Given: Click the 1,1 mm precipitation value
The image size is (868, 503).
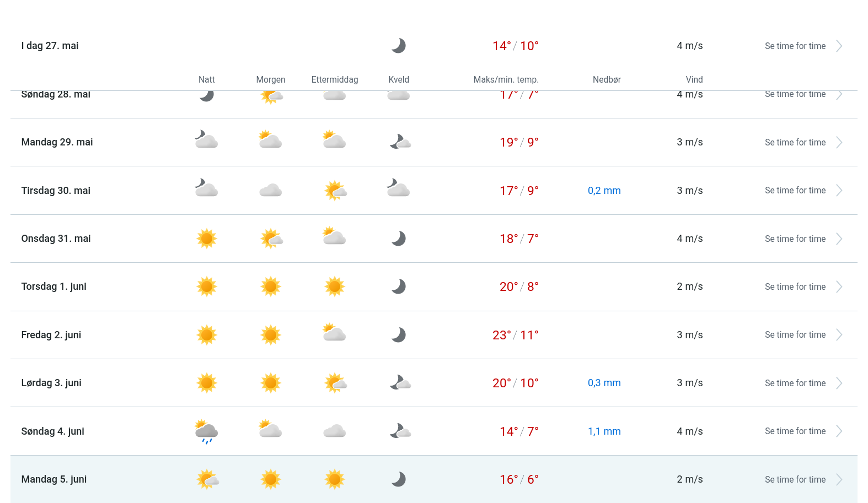Looking at the screenshot, I should tap(604, 431).
